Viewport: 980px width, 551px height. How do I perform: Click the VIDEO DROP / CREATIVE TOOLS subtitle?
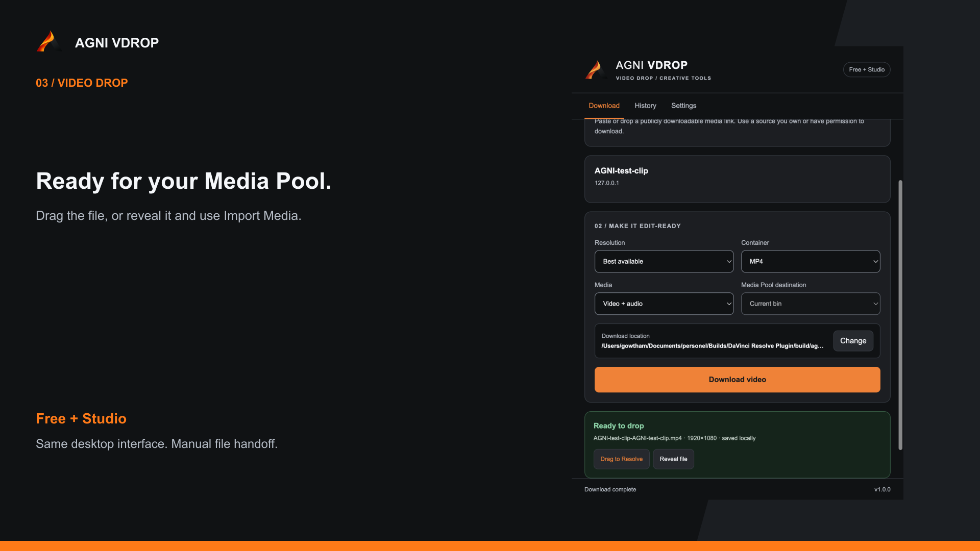[x=663, y=78]
